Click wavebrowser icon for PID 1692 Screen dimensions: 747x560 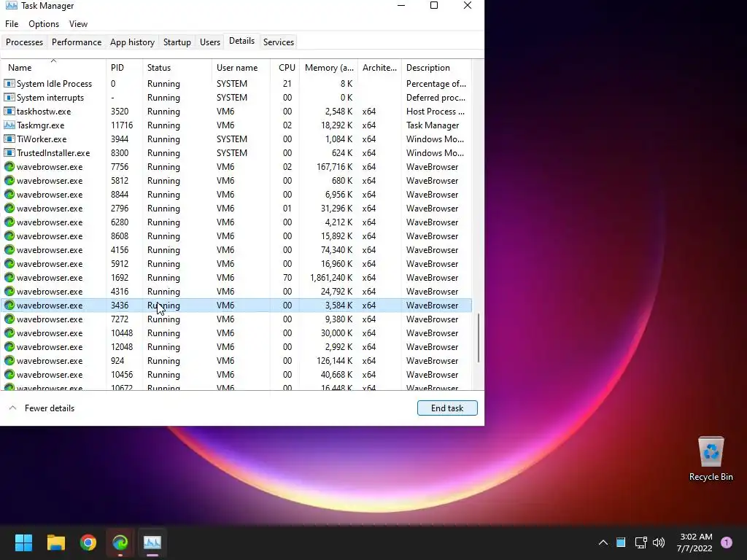click(9, 277)
